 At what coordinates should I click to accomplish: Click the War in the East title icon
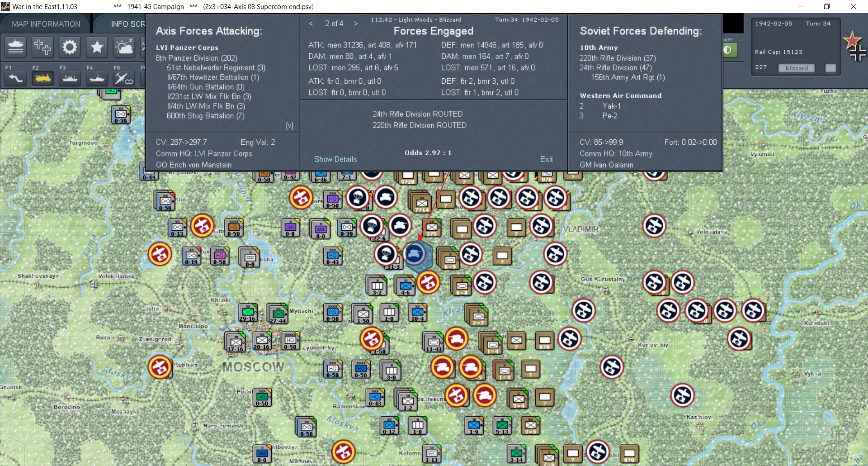(x=5, y=6)
